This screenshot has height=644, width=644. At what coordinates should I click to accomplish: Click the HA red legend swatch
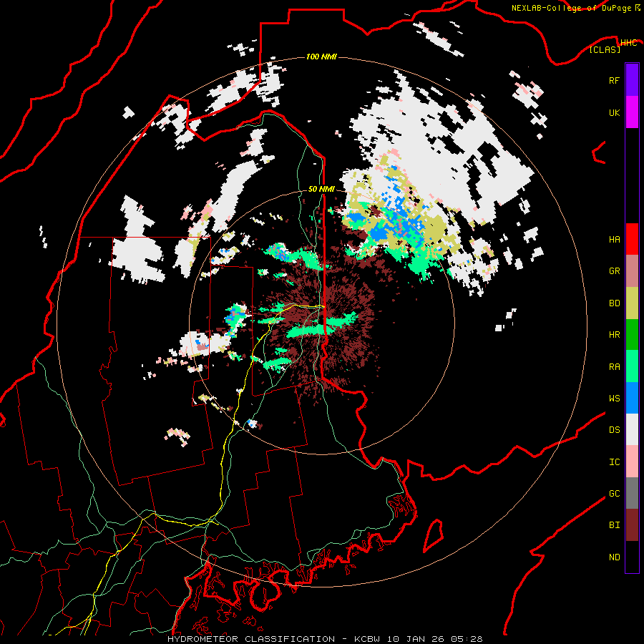click(632, 239)
